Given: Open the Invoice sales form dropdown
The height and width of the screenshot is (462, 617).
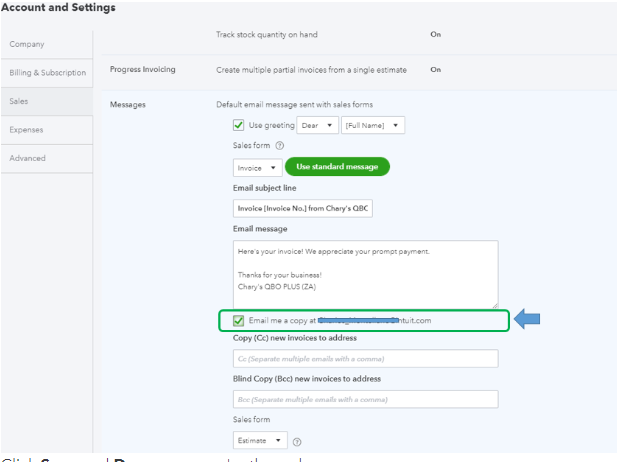Looking at the screenshot, I should click(257, 167).
